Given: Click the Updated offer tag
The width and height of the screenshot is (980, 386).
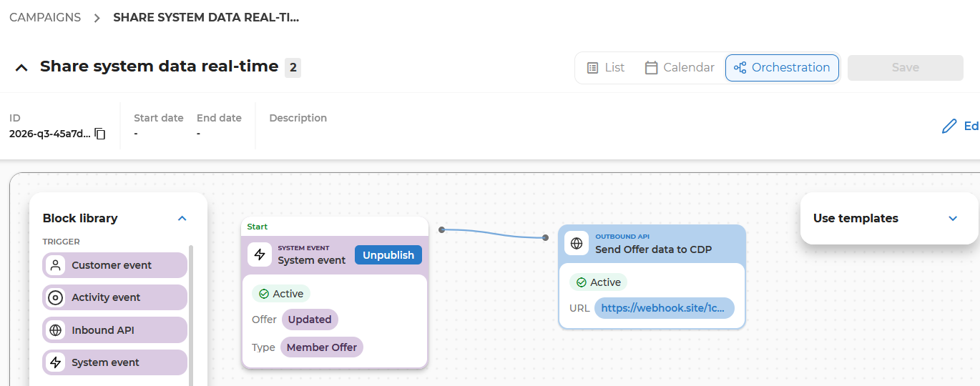Looking at the screenshot, I should [310, 320].
